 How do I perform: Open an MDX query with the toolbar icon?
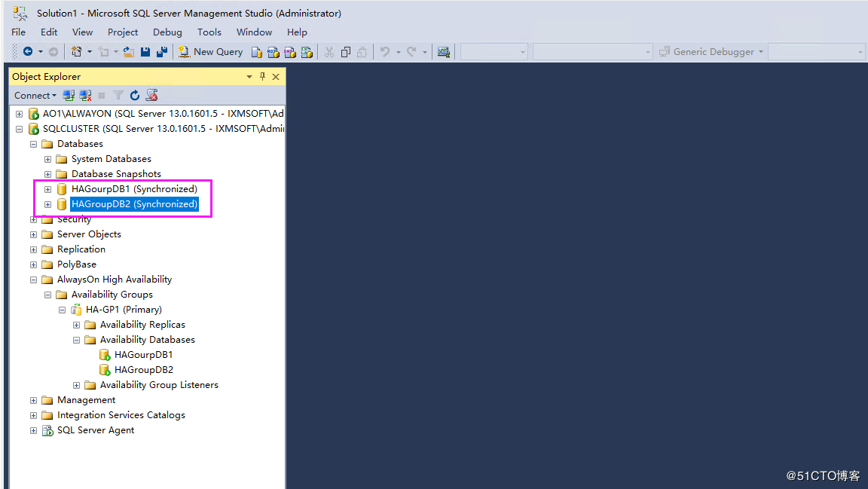coord(274,51)
